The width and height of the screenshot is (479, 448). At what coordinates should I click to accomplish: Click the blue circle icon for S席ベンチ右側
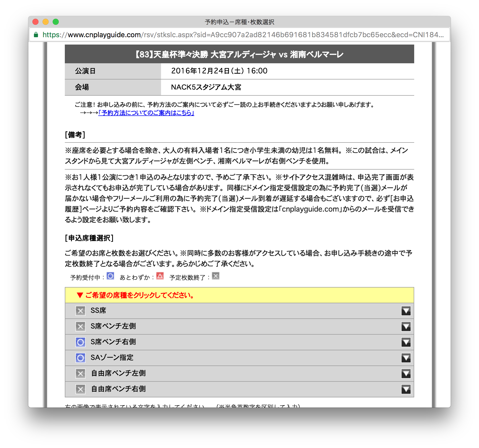[x=80, y=342]
